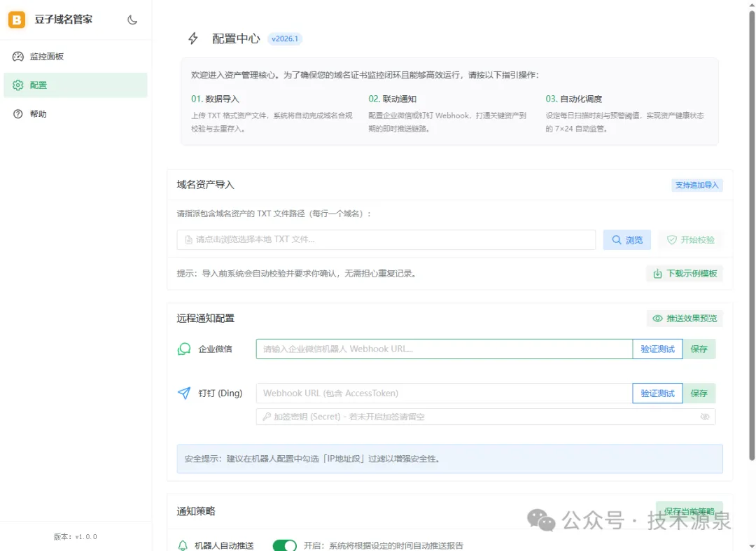Viewport: 756px width, 551px height.
Task: Click the 验证测试 button for 企业微信
Action: pyautogui.click(x=657, y=348)
